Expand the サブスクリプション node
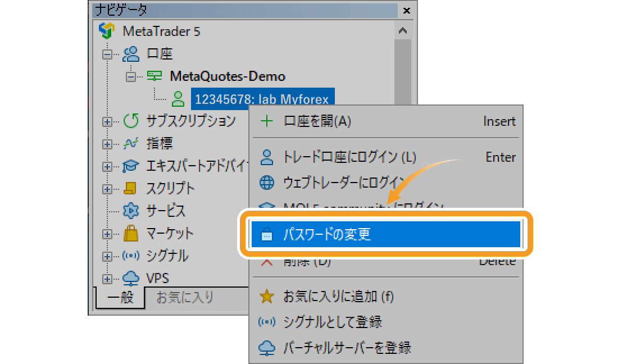Image resolution: width=618 pixels, height=364 pixels. [x=107, y=122]
